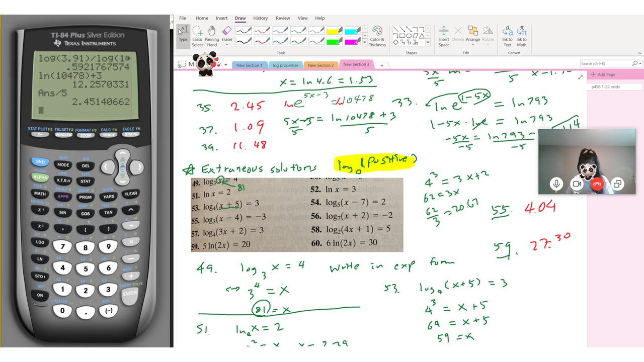
Task: Click the Insert Space tool
Action: coord(444,36)
